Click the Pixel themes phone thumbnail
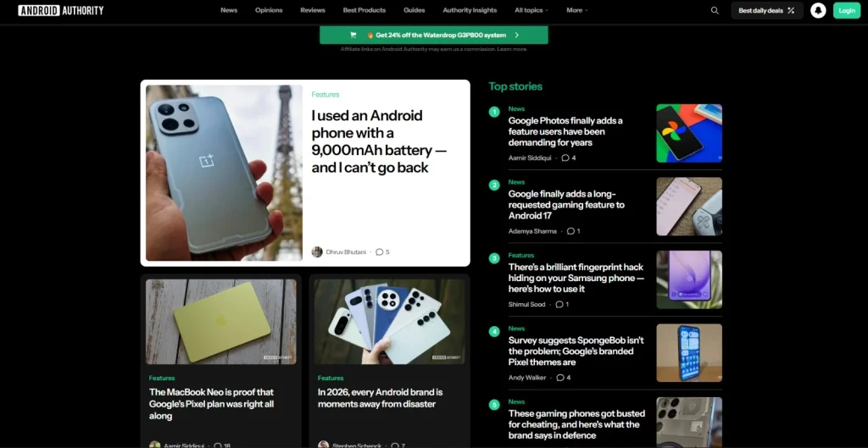Image resolution: width=868 pixels, height=448 pixels. 689,353
